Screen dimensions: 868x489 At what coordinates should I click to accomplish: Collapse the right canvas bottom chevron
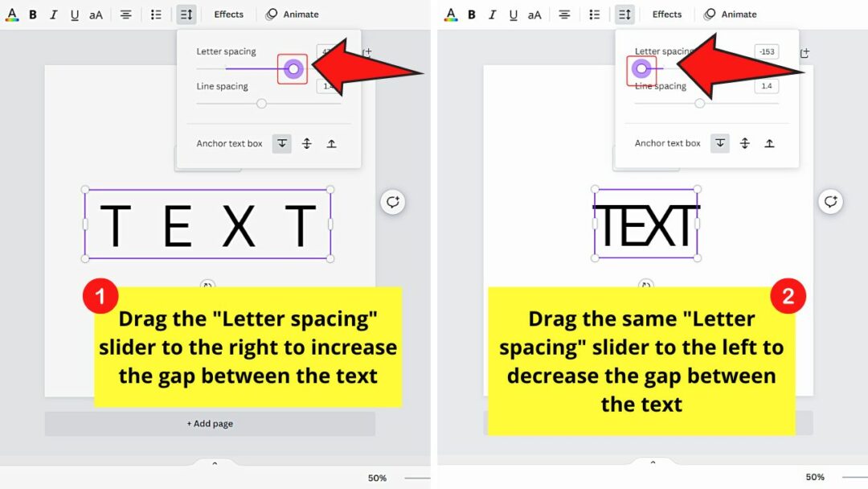tap(653, 462)
